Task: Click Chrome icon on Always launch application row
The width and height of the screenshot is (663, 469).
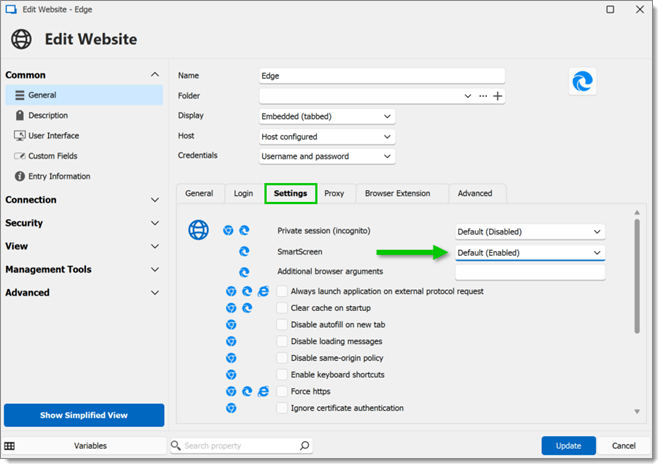Action: pos(231,291)
